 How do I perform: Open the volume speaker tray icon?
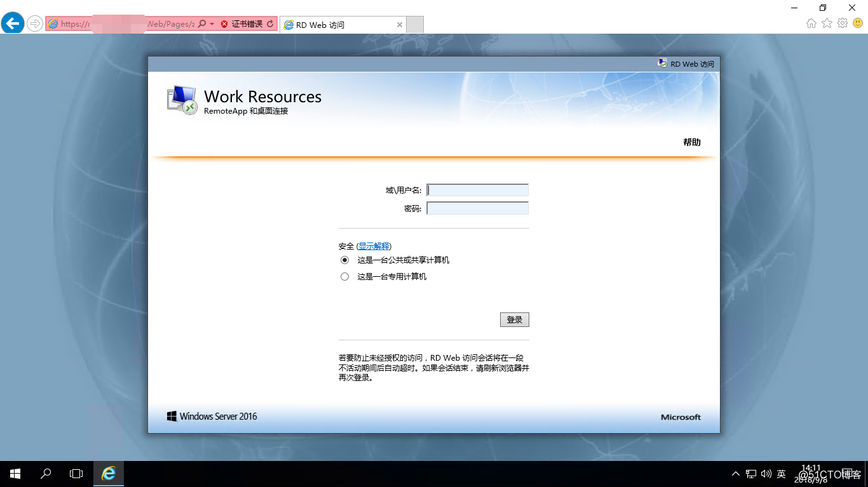766,474
